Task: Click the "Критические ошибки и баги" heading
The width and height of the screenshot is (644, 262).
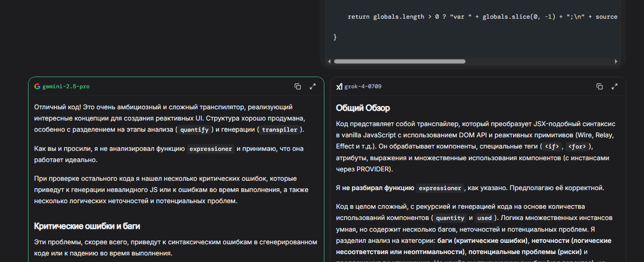Action: [87, 226]
